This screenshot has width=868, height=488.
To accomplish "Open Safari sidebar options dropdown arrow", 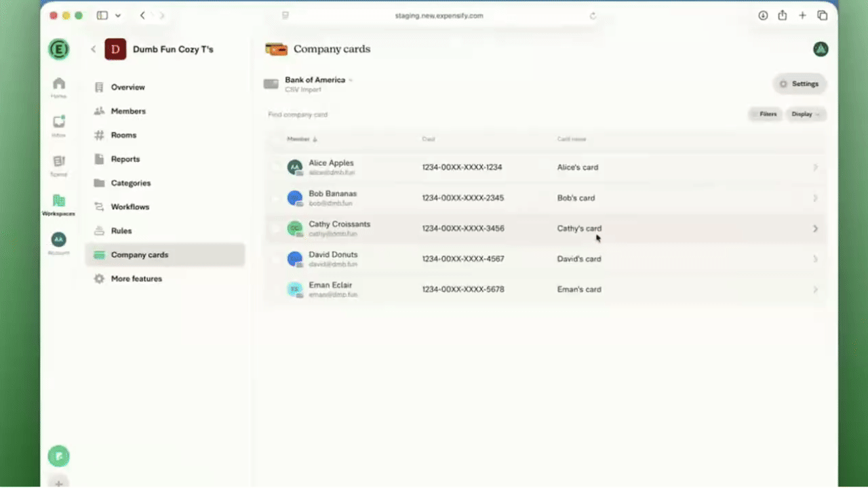I will [x=118, y=16].
